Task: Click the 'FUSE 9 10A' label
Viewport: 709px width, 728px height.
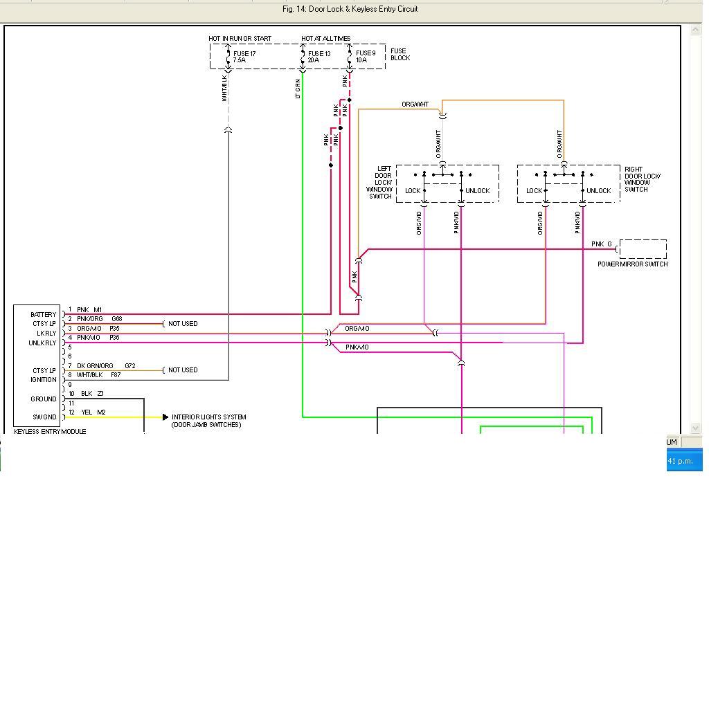Action: pyautogui.click(x=366, y=57)
